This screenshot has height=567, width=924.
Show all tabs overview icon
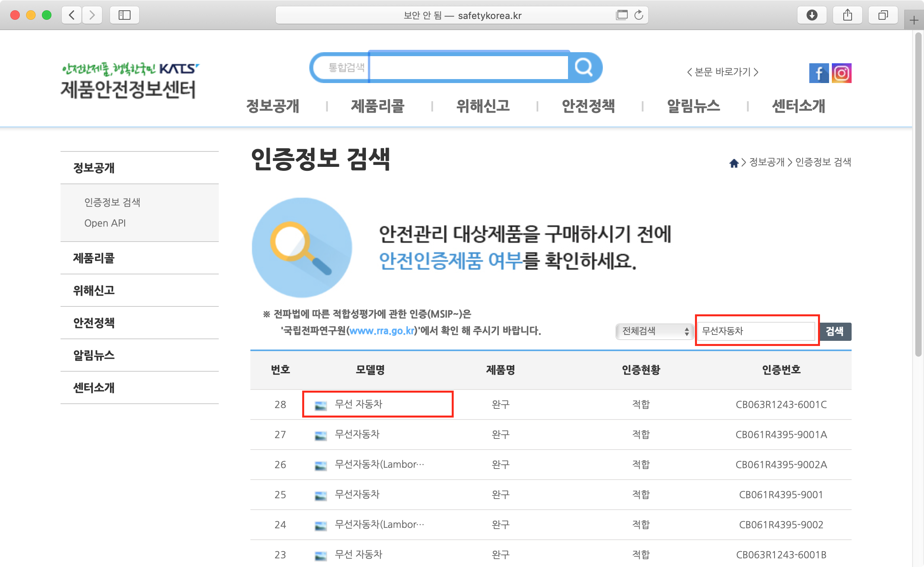click(883, 15)
